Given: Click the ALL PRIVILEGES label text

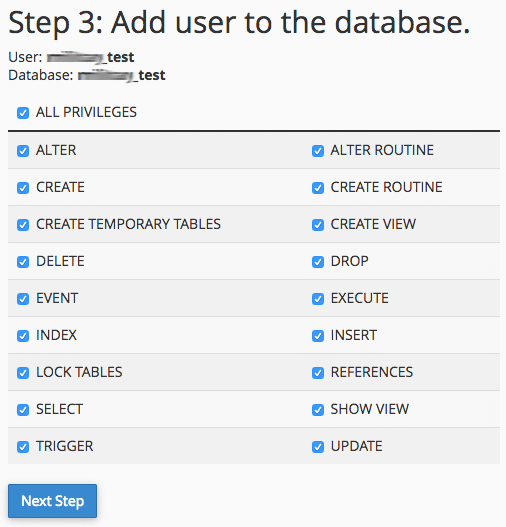Looking at the screenshot, I should click(x=86, y=112).
